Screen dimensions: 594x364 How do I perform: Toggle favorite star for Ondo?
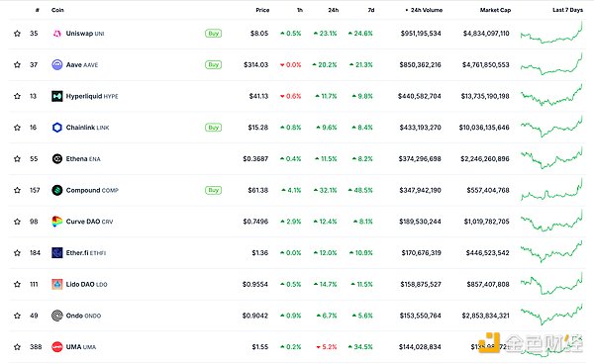click(x=17, y=316)
